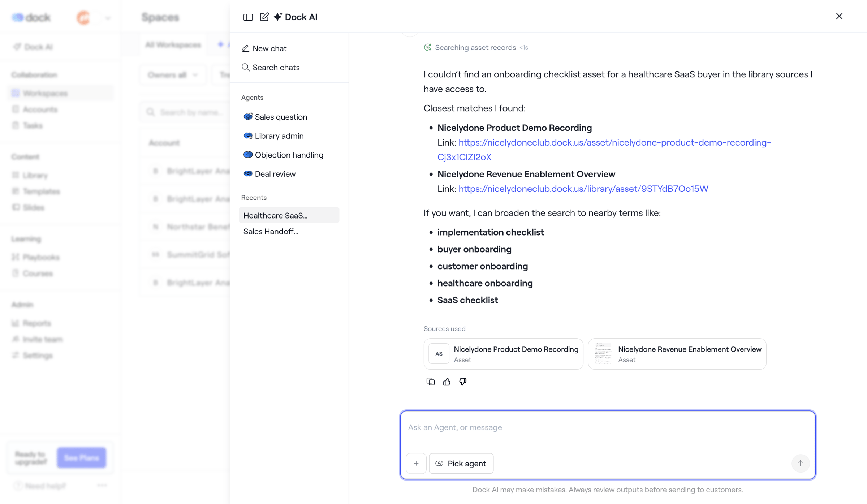Screen dimensions: 867x504
Task: Click the See Plans upgrade button
Action: (82, 458)
